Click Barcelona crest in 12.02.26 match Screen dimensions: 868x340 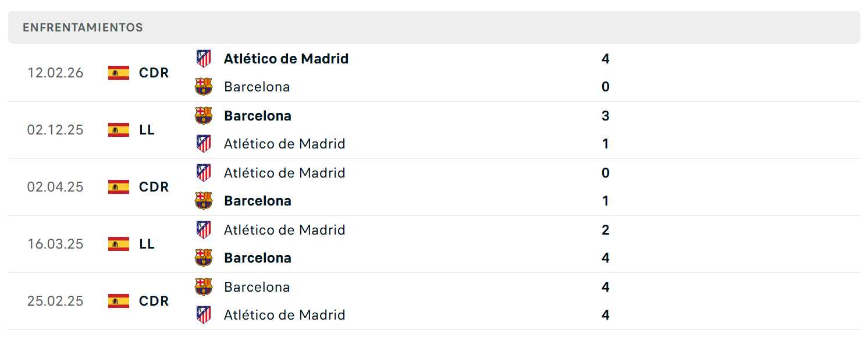[x=203, y=87]
